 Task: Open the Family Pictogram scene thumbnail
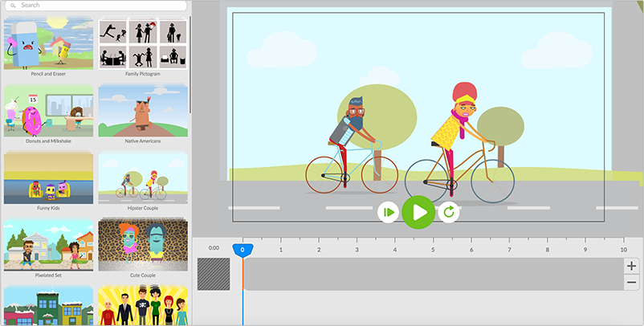click(143, 43)
